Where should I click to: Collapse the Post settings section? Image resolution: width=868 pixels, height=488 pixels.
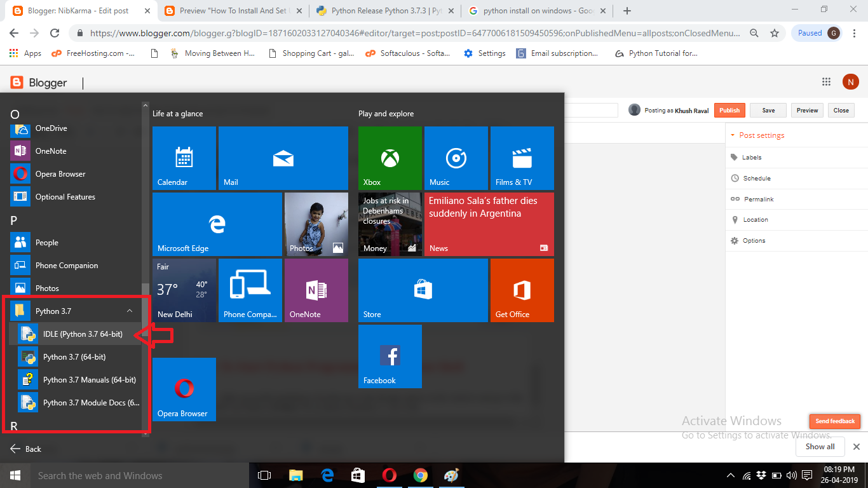(757, 135)
